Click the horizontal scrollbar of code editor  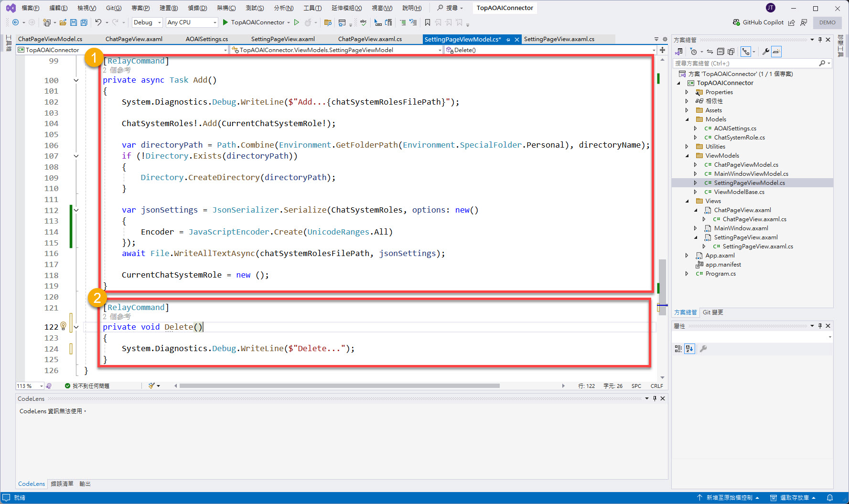(x=339, y=386)
